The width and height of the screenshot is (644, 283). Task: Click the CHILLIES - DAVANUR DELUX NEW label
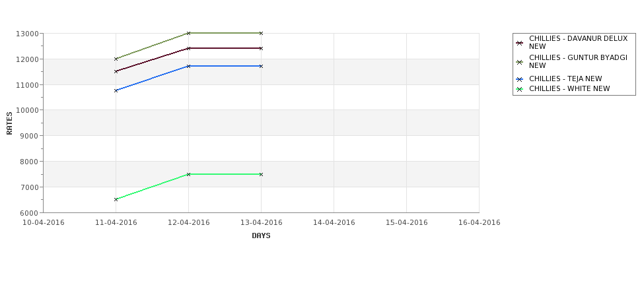pos(579,42)
